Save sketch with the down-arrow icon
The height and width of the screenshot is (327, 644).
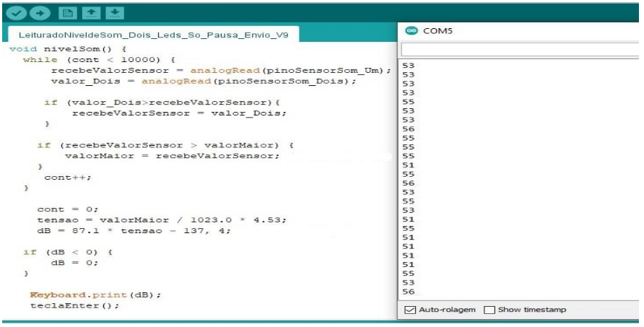(115, 13)
